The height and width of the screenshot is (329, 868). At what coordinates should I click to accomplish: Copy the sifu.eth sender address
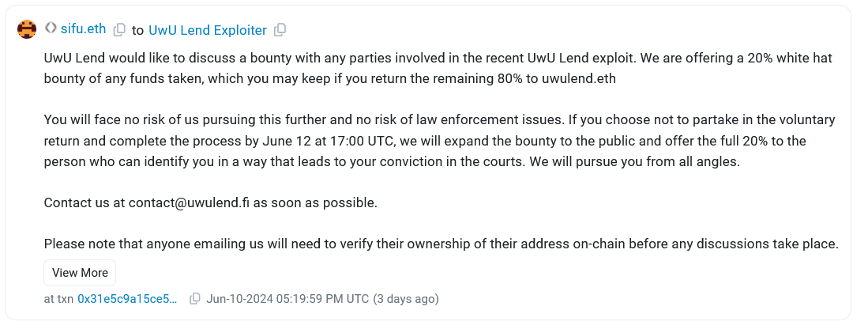point(119,30)
